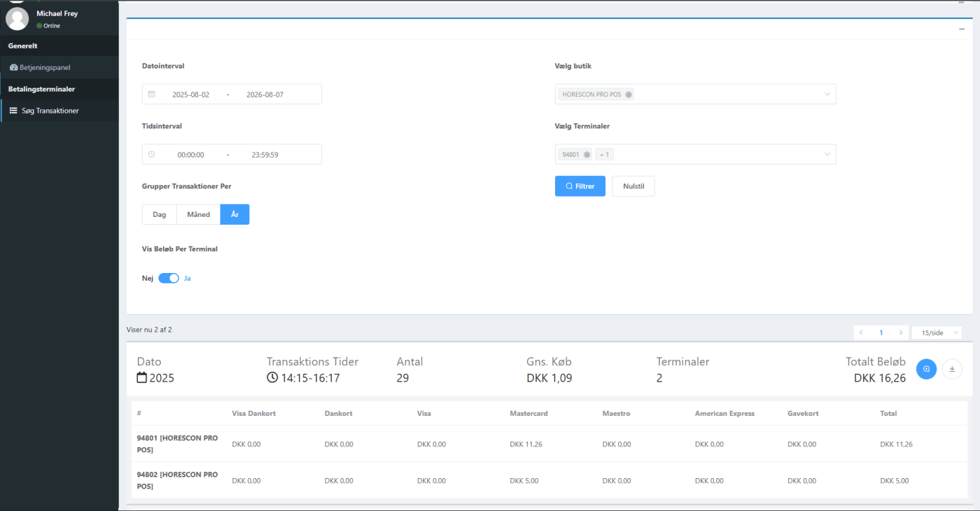980x511 pixels.
Task: Click the Maestro column header
Action: point(616,414)
